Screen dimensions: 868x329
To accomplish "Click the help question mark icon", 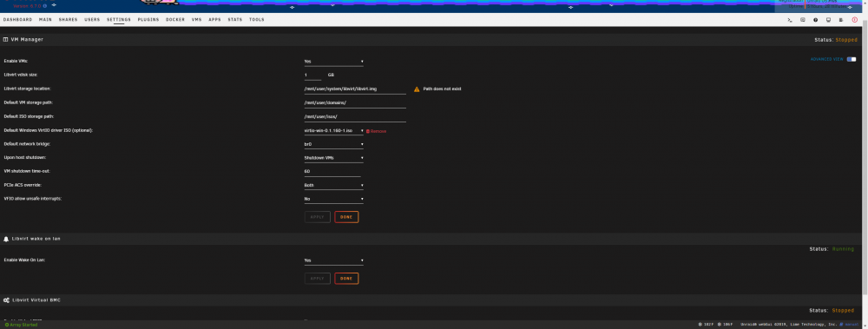I will 815,20.
